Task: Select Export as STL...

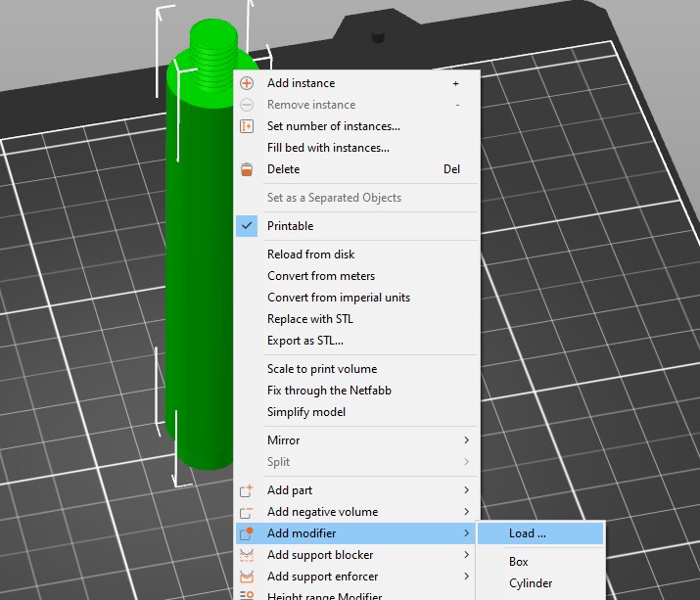Action: 304,341
